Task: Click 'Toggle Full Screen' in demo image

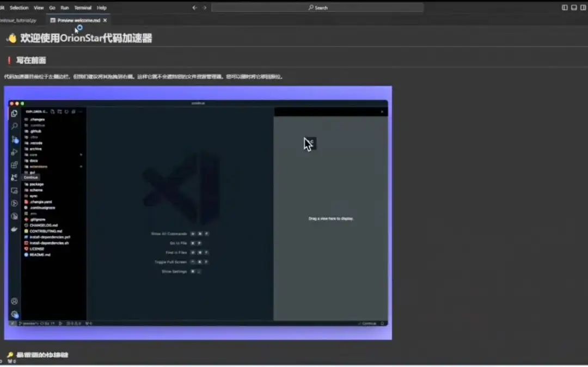Action: click(x=170, y=262)
